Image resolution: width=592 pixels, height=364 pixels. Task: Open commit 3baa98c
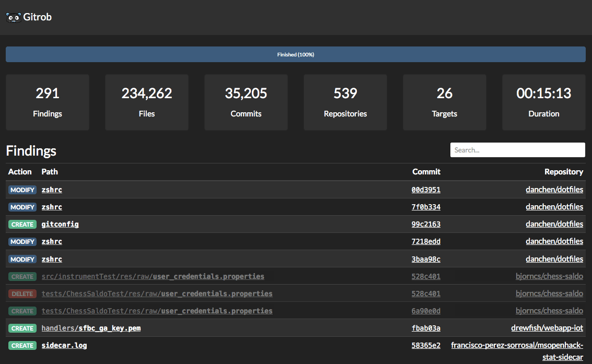click(x=426, y=259)
